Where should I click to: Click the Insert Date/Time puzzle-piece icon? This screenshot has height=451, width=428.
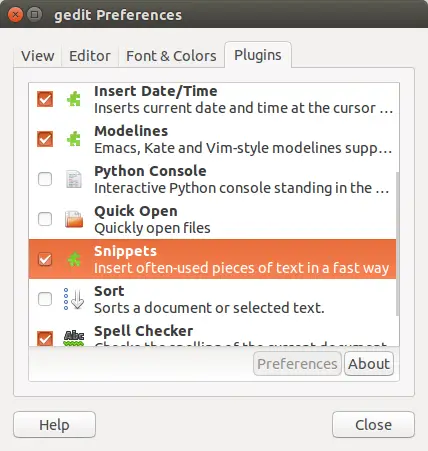[74, 99]
